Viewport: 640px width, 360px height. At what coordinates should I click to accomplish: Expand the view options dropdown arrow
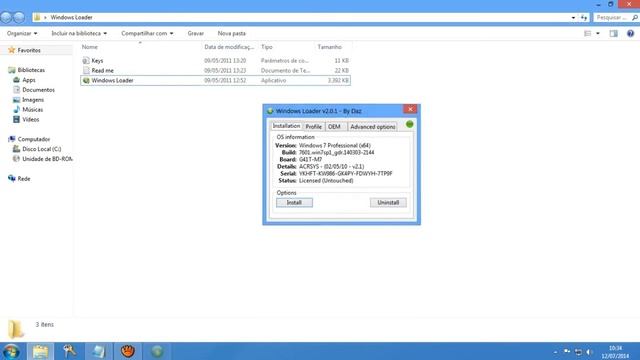click(598, 33)
